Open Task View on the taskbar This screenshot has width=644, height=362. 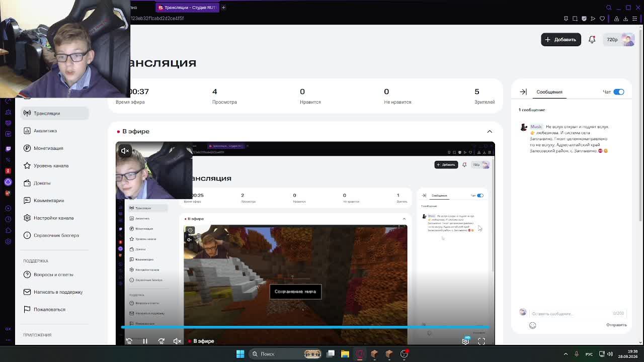(x=331, y=354)
